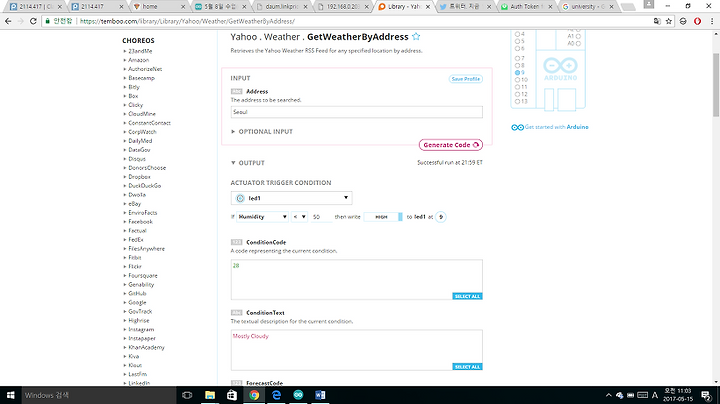Viewport: 720px width, 404px height.
Task: Open Task View on the taskbar
Action: tap(187, 395)
